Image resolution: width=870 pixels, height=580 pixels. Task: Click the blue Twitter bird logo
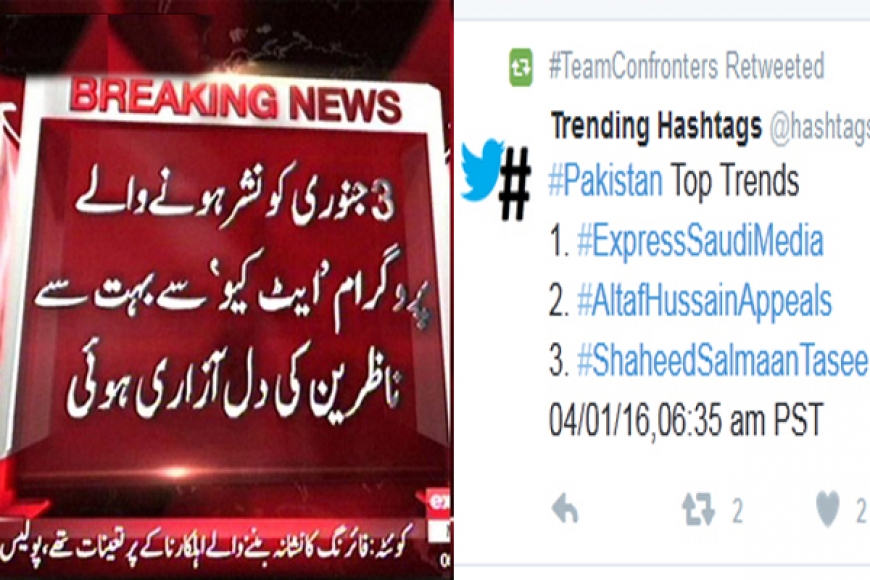[x=480, y=169]
